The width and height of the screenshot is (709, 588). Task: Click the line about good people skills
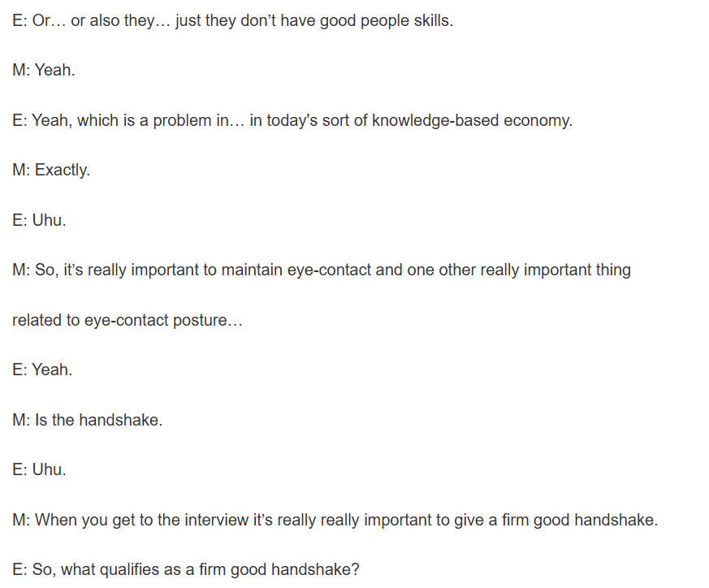point(232,20)
